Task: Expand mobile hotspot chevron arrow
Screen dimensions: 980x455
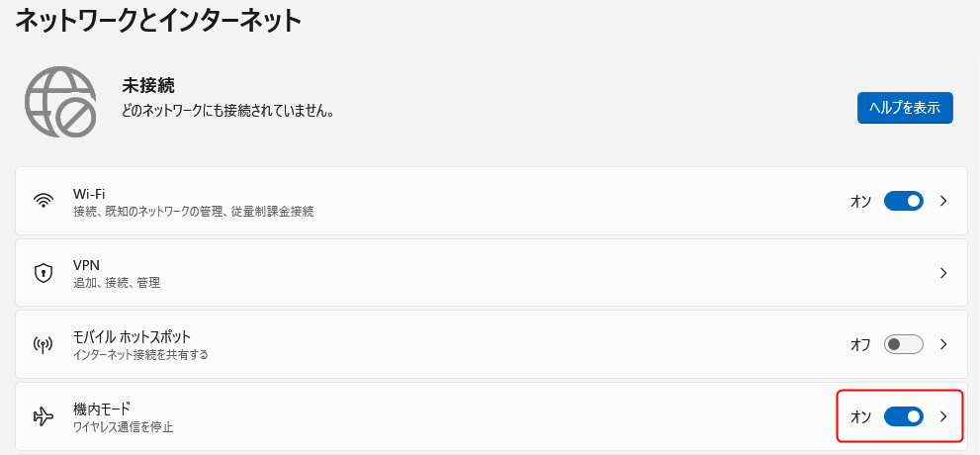Action: click(943, 344)
